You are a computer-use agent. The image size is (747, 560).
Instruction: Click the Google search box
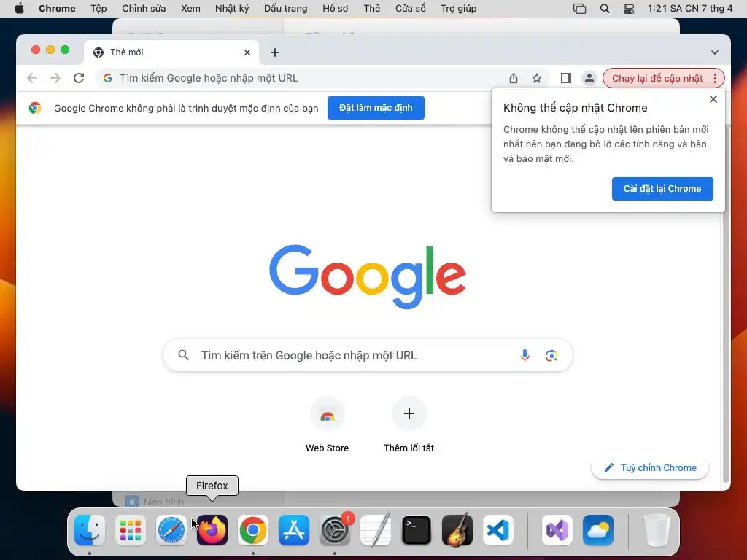coord(368,355)
